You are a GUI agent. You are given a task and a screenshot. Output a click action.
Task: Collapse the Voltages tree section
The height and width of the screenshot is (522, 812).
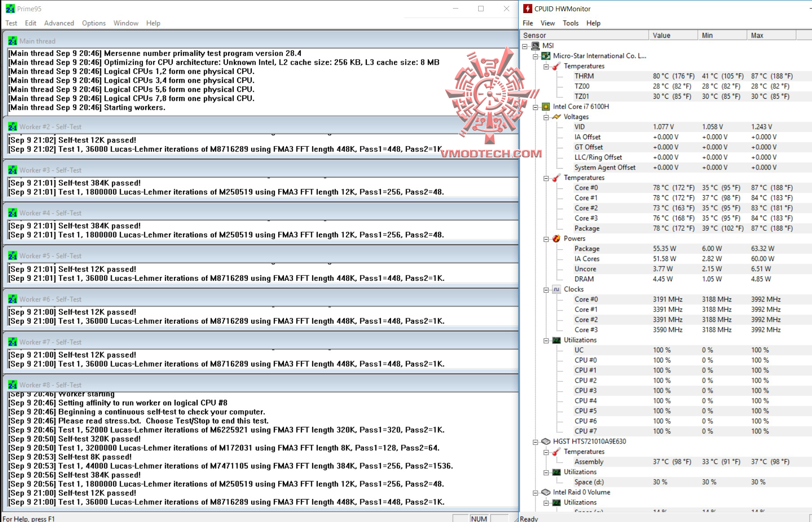coord(546,117)
